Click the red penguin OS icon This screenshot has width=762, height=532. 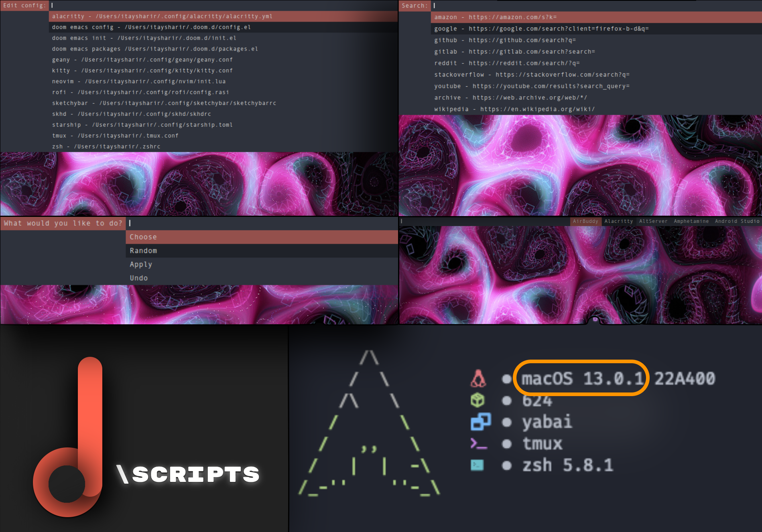pyautogui.click(x=478, y=378)
